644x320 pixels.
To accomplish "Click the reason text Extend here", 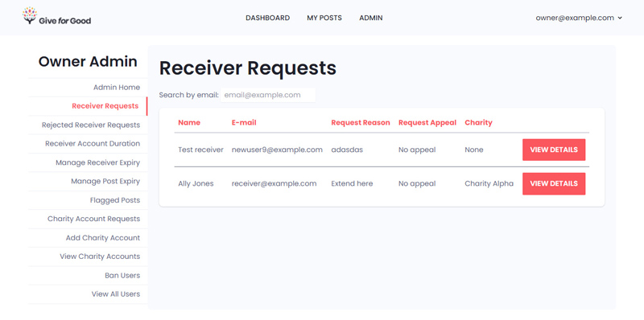I will 352,184.
